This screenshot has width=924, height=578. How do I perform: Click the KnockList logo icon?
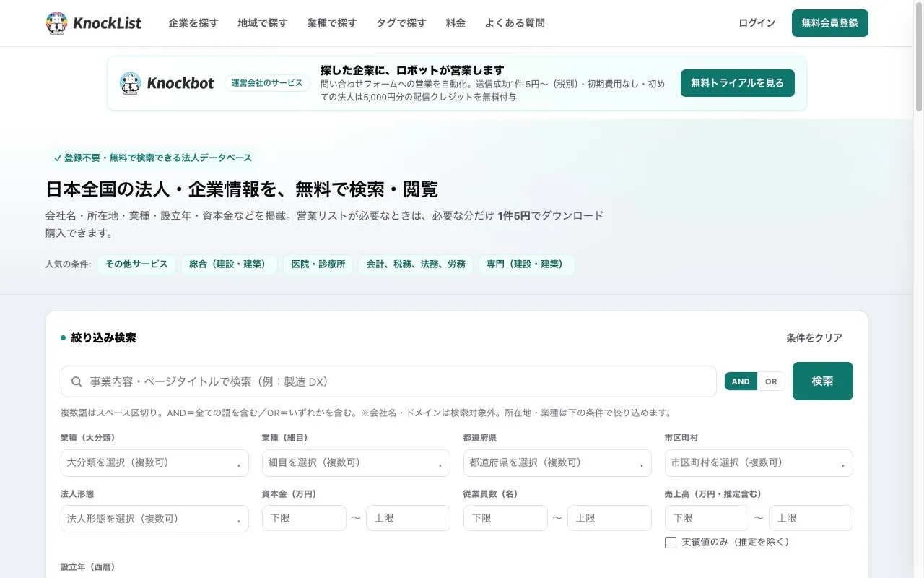click(x=56, y=23)
